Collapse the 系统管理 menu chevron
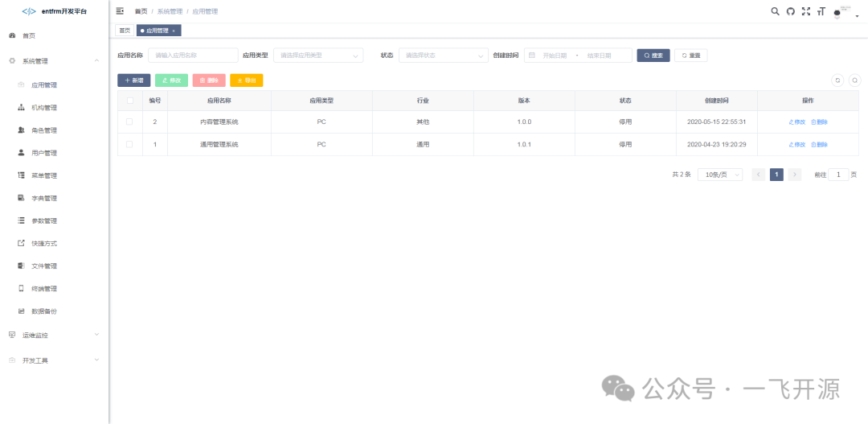The image size is (868, 424). tap(97, 60)
